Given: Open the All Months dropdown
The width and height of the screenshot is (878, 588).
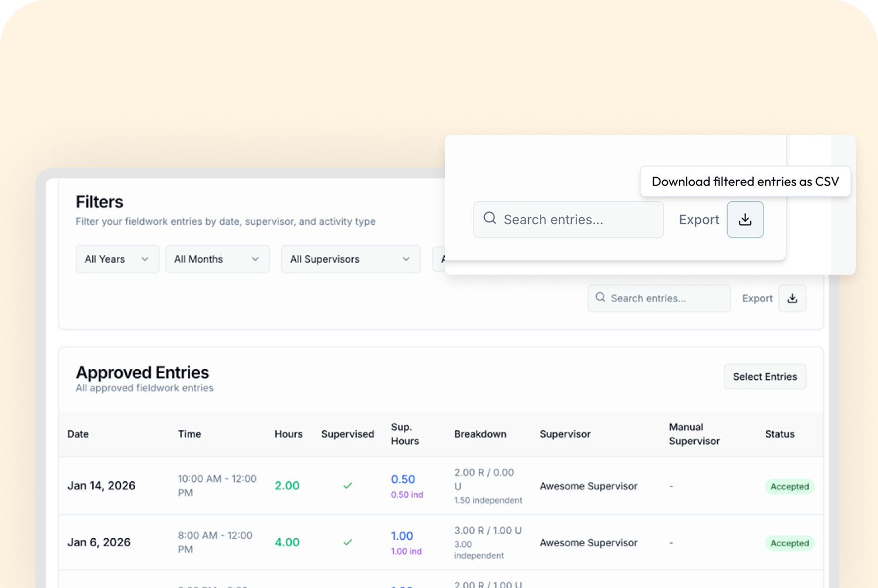Looking at the screenshot, I should [x=217, y=259].
